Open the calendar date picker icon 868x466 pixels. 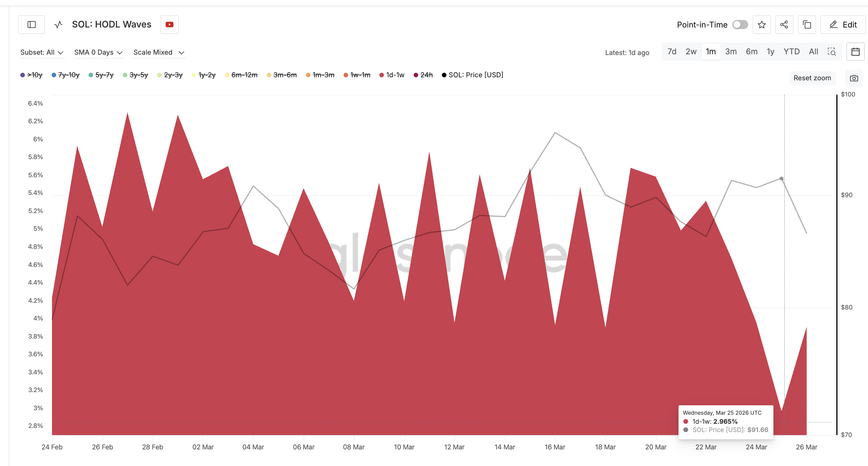855,52
